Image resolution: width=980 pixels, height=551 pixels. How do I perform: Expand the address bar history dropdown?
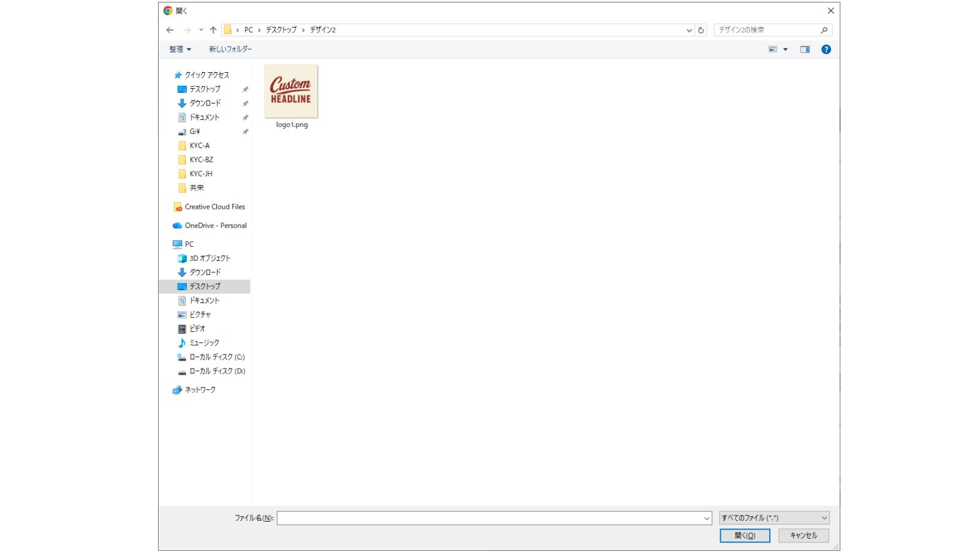tap(689, 30)
